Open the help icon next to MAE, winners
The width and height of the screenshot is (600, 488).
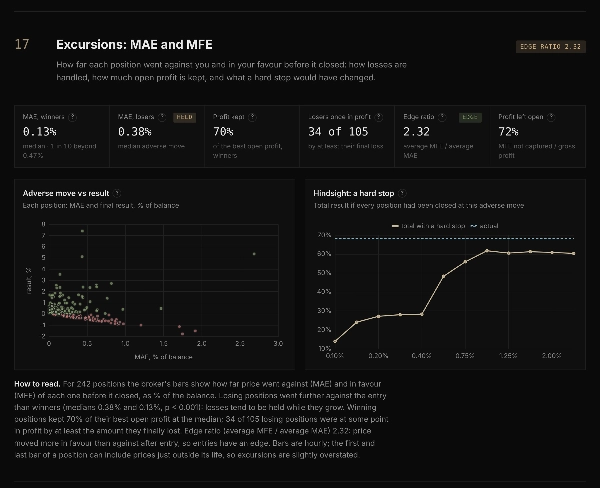click(x=72, y=117)
